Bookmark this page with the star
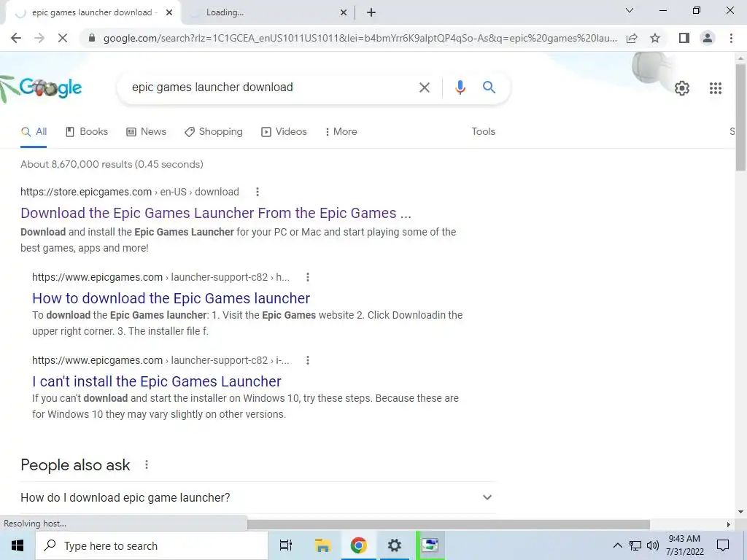The height and width of the screenshot is (560, 747). coord(655,38)
